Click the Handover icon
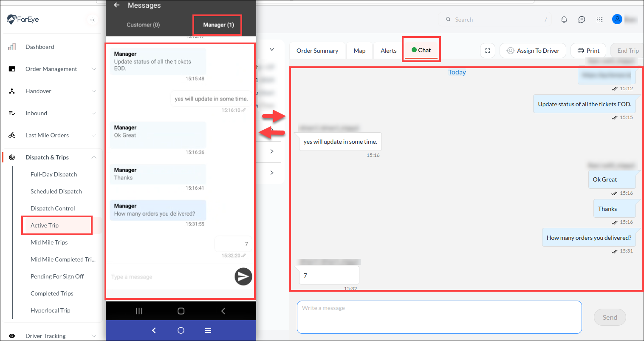 [x=12, y=91]
